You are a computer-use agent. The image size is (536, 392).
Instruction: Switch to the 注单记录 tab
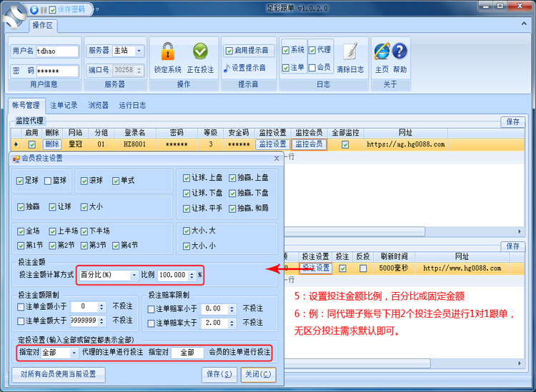coord(64,105)
